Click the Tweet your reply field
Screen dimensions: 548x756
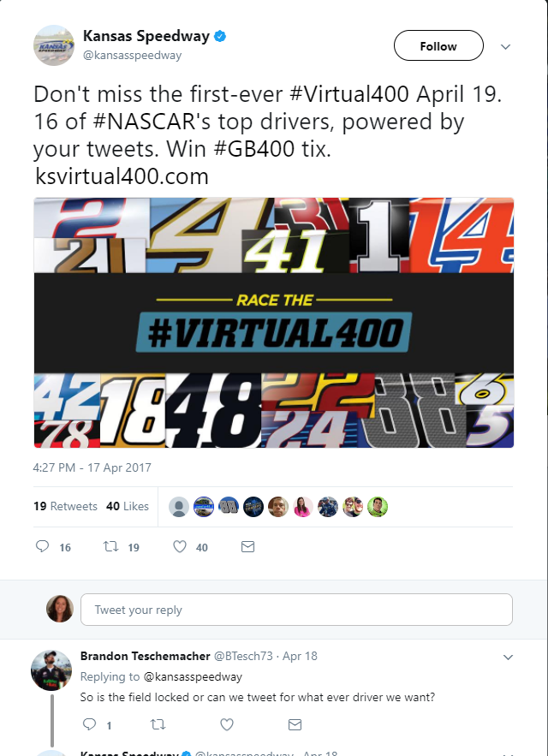[295, 610]
